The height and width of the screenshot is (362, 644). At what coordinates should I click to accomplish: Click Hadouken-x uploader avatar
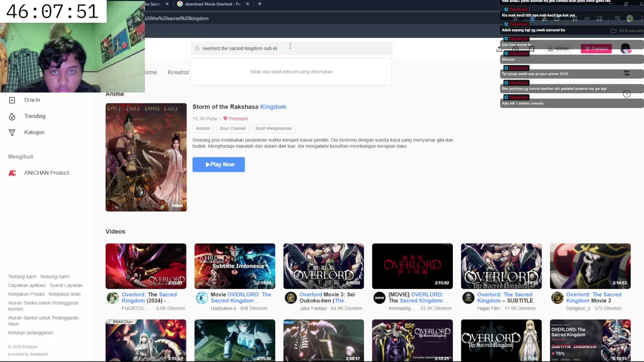click(x=202, y=298)
